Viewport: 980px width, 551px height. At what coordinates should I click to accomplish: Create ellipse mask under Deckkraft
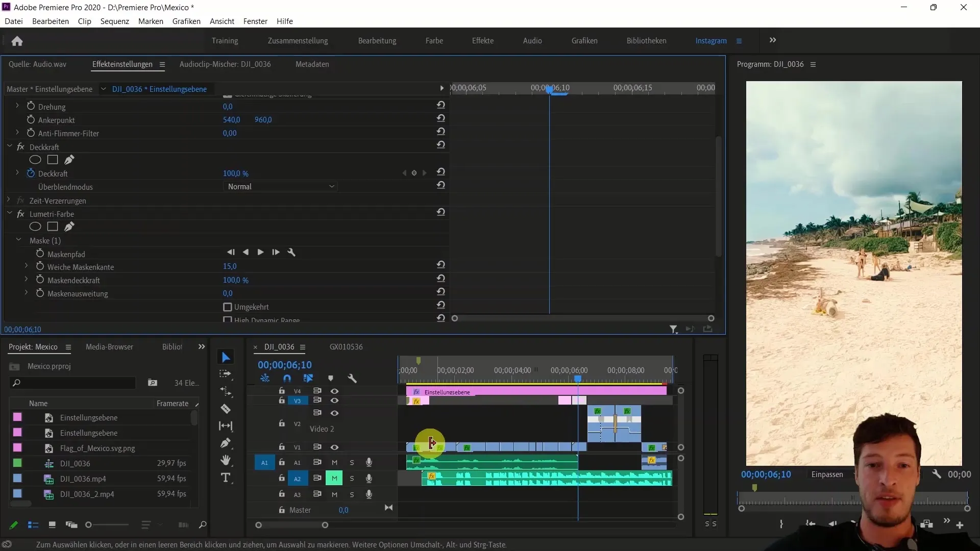click(35, 160)
